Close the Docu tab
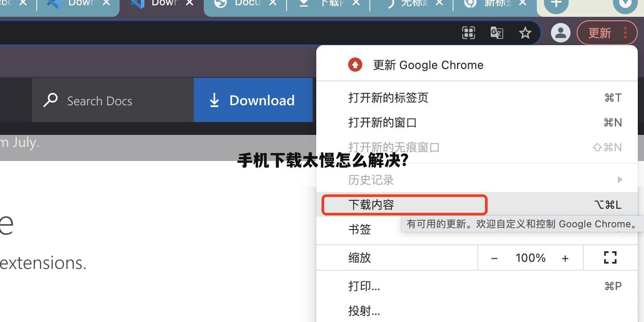Image resolution: width=644 pixels, height=322 pixels. click(273, 3)
